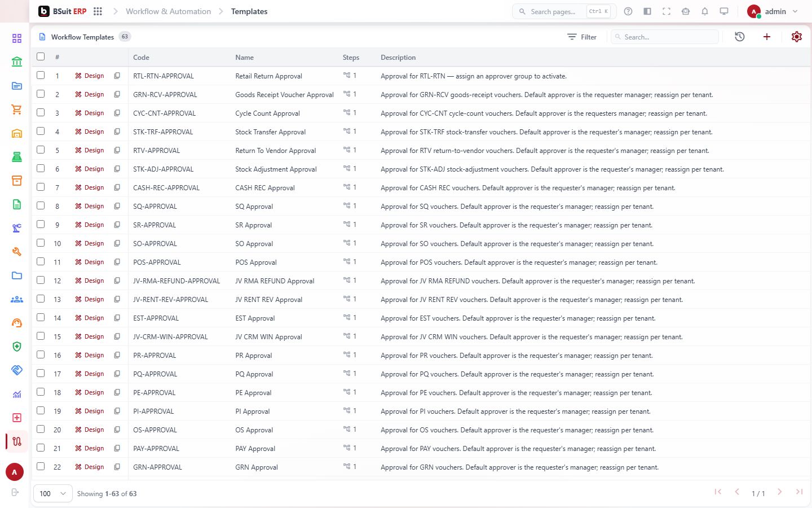The width and height of the screenshot is (812, 508).
Task: Open the shield sidebar icon
Action: 17,347
